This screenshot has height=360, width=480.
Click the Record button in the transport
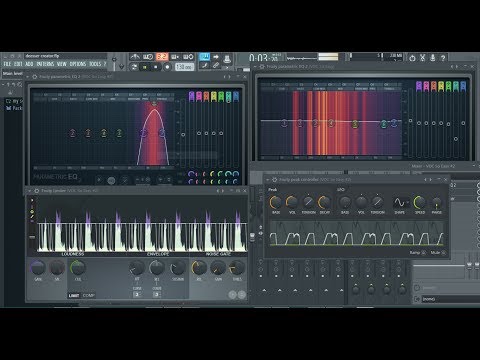(167, 67)
